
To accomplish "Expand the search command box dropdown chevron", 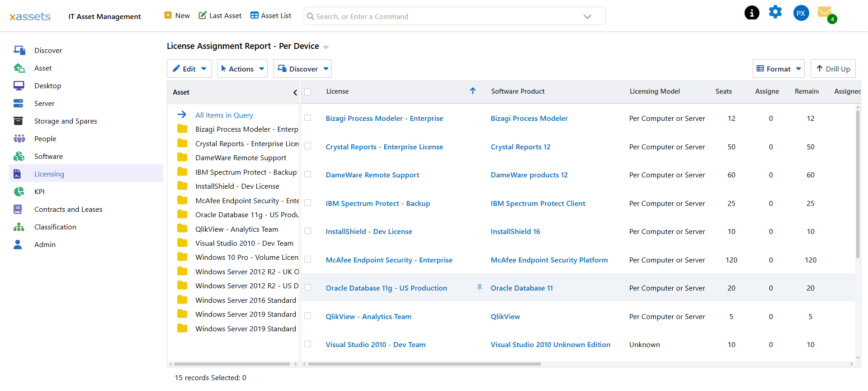I will (587, 17).
